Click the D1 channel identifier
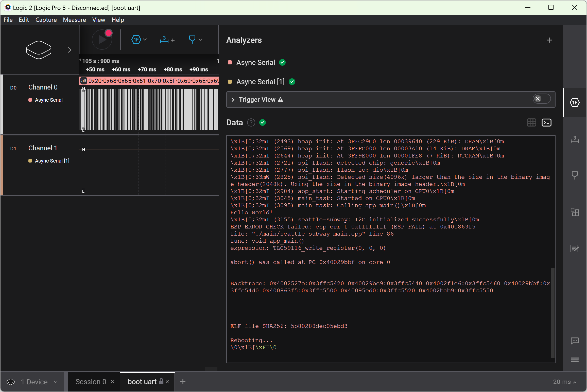The width and height of the screenshot is (587, 392). click(x=13, y=149)
